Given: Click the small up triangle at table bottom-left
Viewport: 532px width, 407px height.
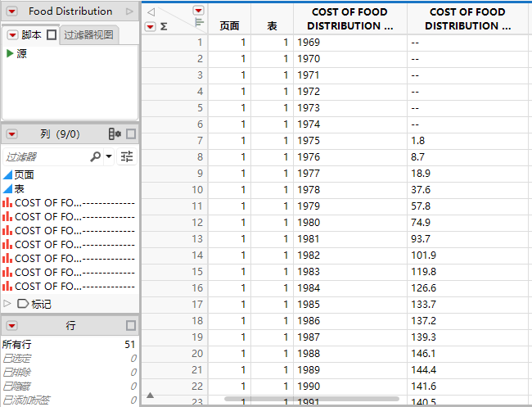Looking at the screenshot, I should pos(151,396).
